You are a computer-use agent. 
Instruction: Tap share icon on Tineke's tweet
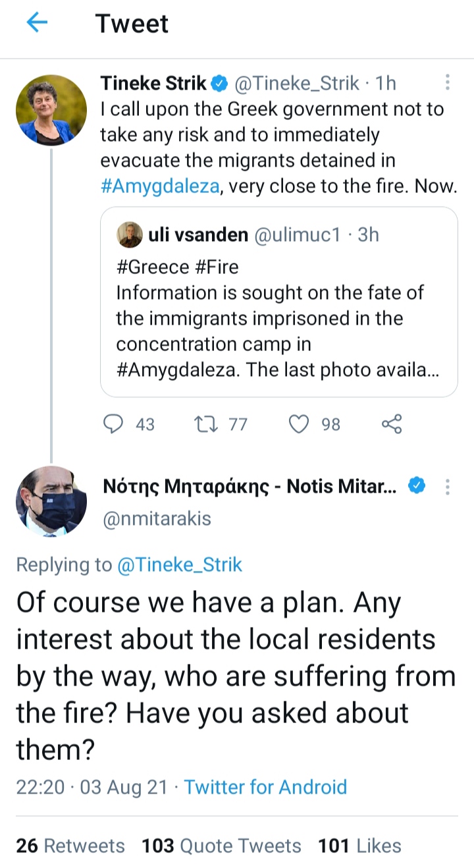click(x=392, y=424)
